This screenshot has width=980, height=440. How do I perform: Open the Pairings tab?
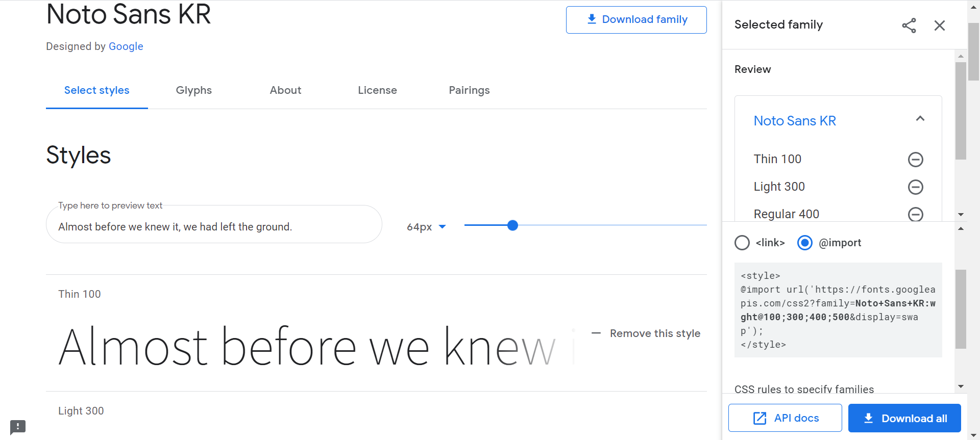470,90
